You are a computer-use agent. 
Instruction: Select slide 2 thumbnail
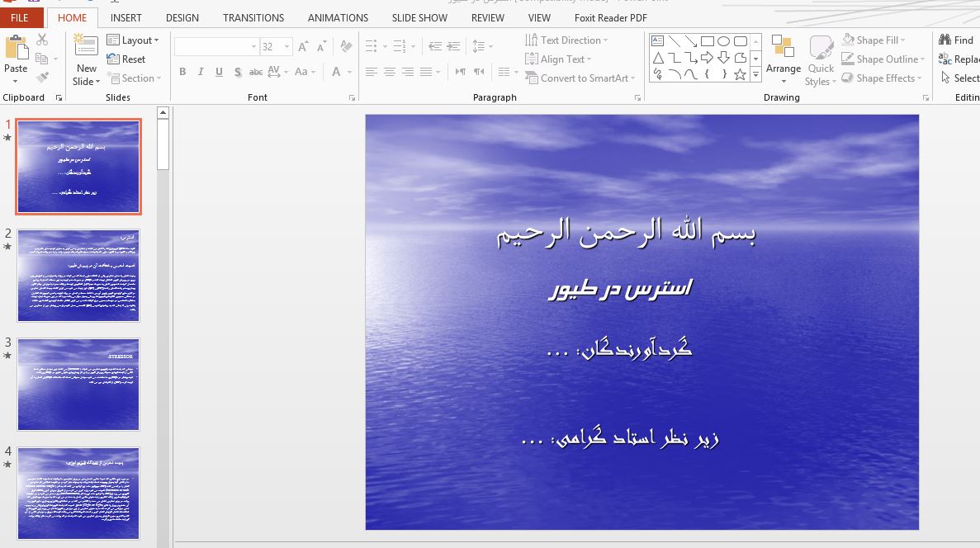(x=78, y=276)
